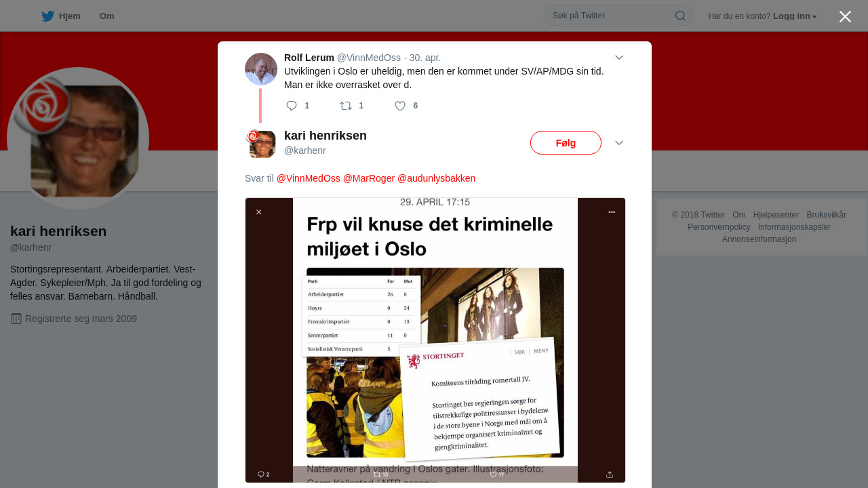
Task: Follow kari henriksen with Følg button
Action: point(566,143)
